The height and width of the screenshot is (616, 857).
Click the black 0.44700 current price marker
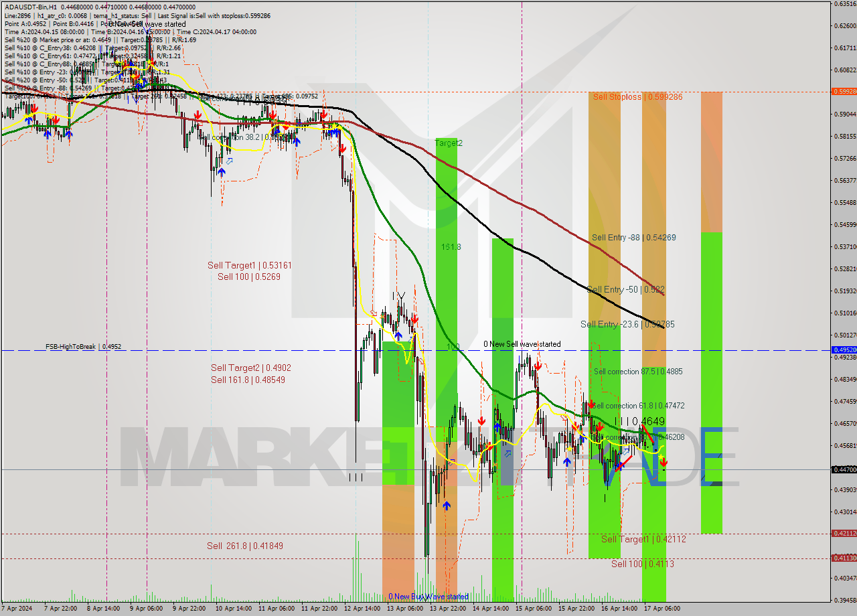tap(844, 469)
